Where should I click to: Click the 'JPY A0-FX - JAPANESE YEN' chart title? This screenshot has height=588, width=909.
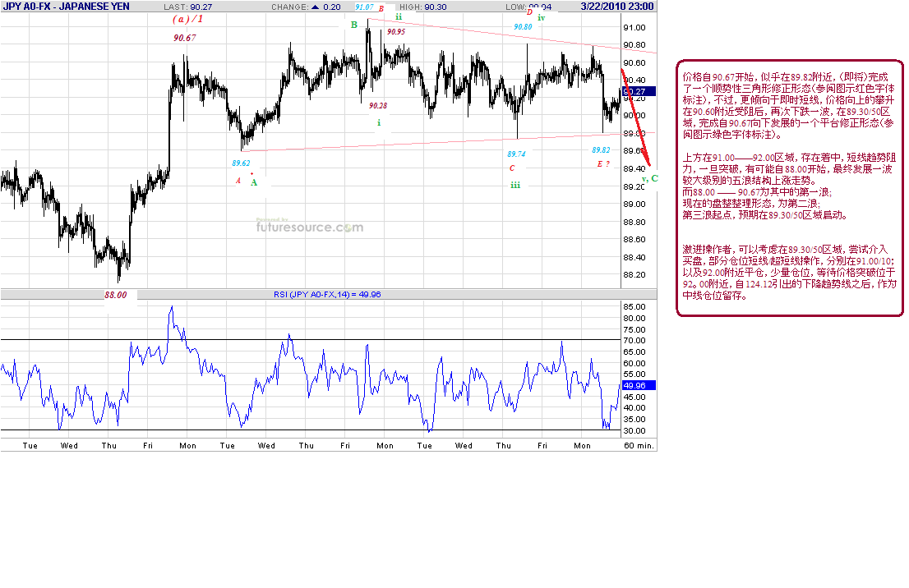pos(66,7)
